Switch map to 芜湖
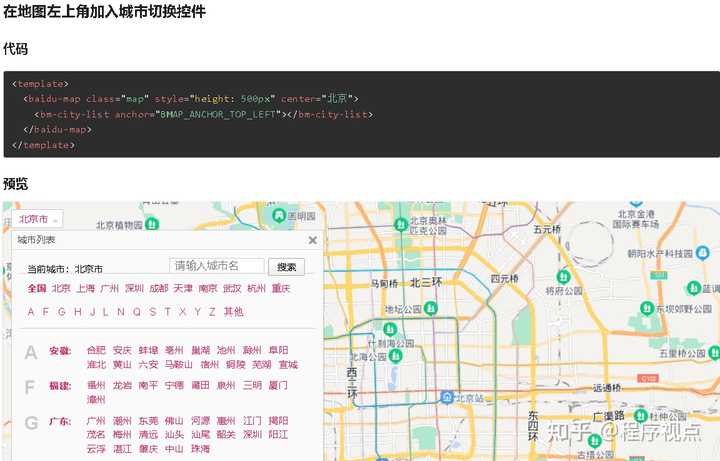The image size is (720, 461). [262, 365]
